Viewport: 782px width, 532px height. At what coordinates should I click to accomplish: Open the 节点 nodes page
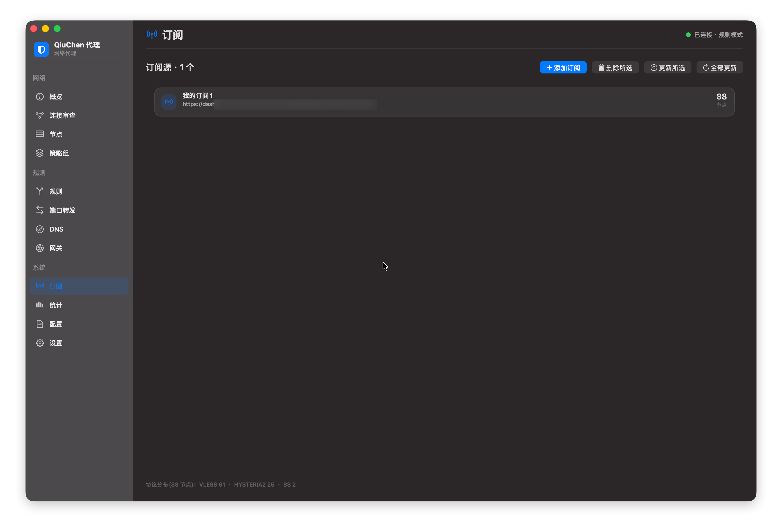pyautogui.click(x=79, y=134)
